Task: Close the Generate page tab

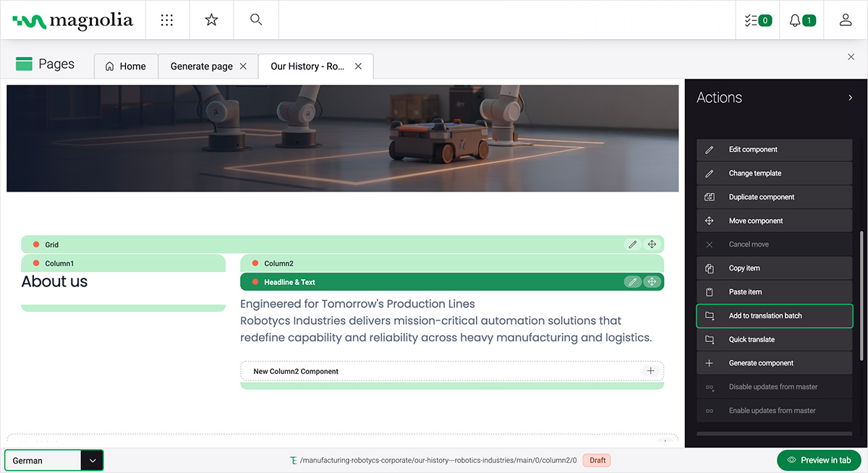Action: [243, 67]
